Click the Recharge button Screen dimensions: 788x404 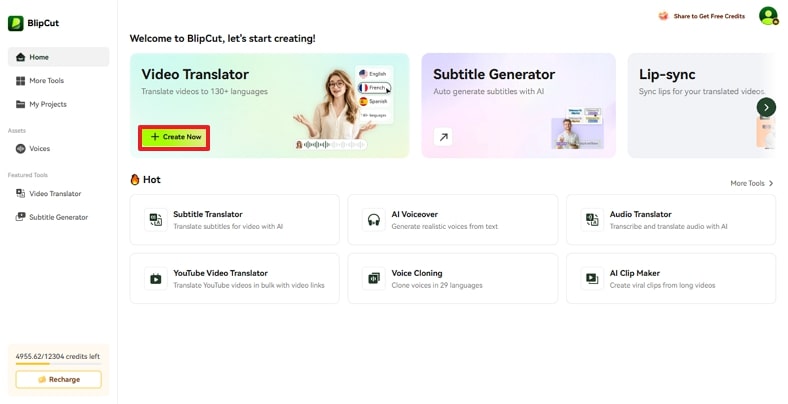click(58, 379)
